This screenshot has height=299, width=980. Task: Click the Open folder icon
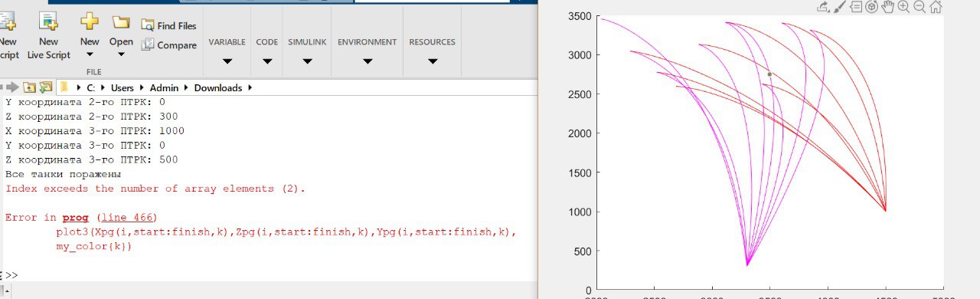coord(121,21)
